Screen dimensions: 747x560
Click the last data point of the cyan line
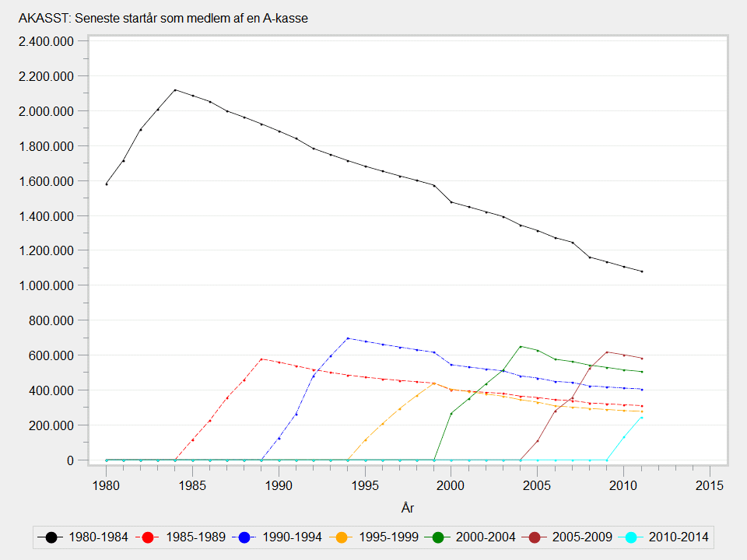[642, 418]
